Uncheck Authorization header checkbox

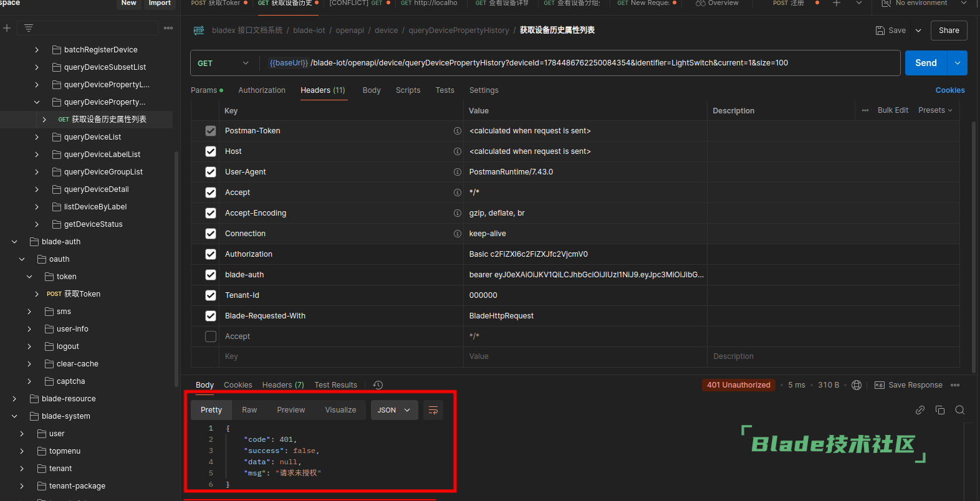coord(211,254)
